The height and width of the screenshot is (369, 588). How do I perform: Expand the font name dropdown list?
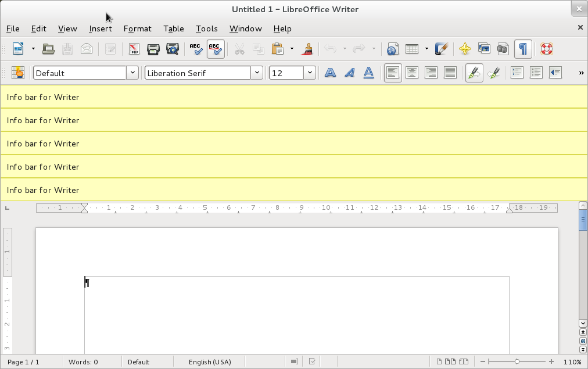[x=256, y=73]
